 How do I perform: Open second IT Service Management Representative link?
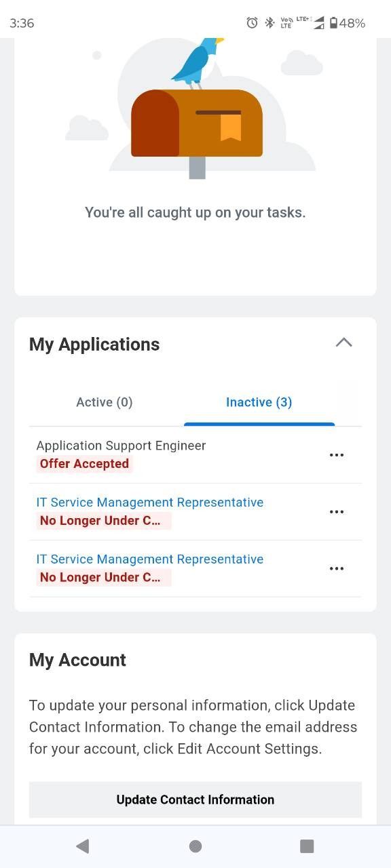(x=150, y=559)
